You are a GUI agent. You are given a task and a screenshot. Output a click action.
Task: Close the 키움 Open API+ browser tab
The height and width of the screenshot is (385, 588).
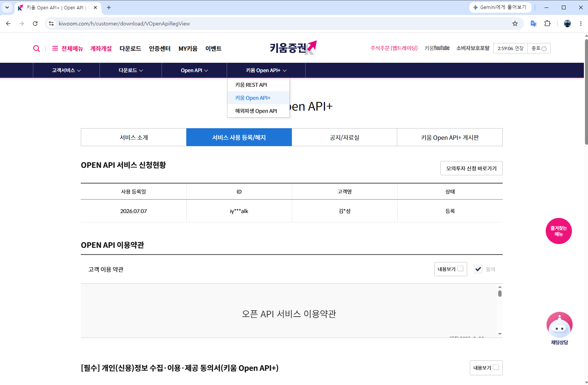point(95,7)
